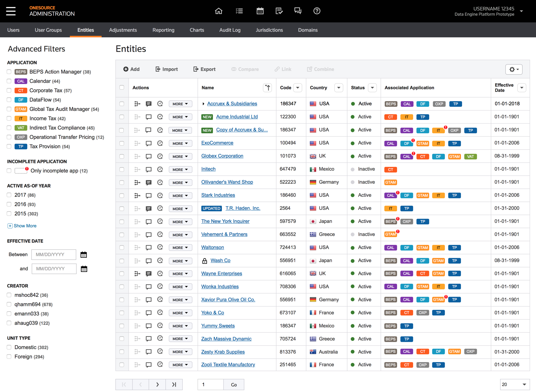This screenshot has height=392, width=536.
Task: Open the help question mark icon
Action: point(317,11)
